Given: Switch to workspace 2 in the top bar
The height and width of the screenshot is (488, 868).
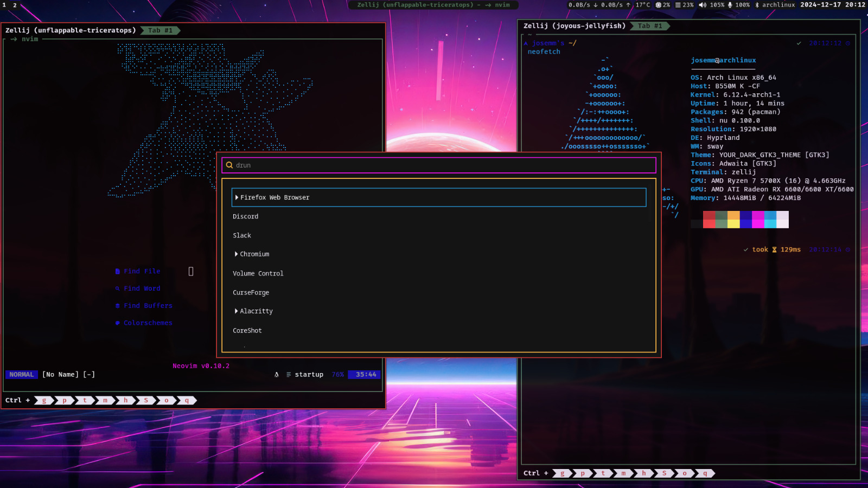Looking at the screenshot, I should pyautogui.click(x=15, y=5).
